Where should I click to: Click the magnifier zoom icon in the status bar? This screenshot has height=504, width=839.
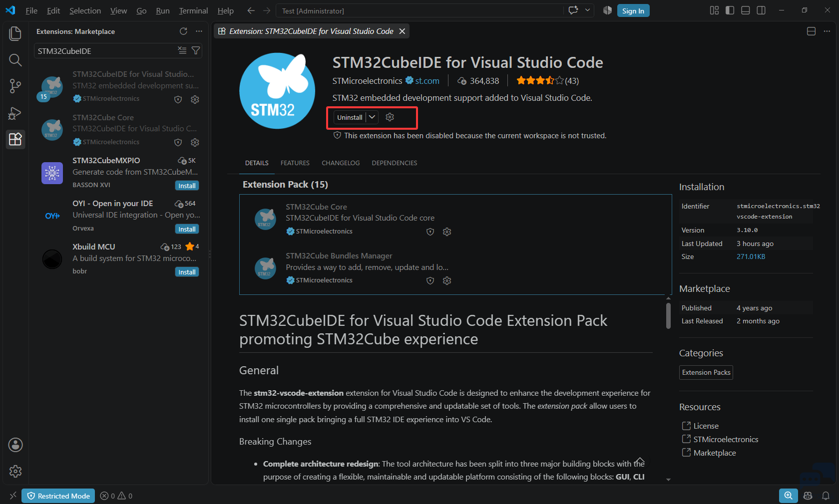[x=788, y=496]
